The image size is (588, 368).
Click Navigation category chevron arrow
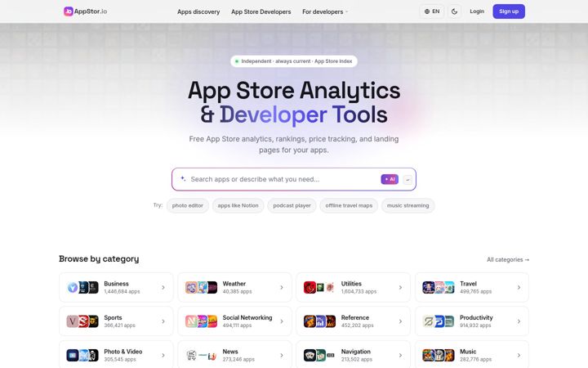click(400, 355)
